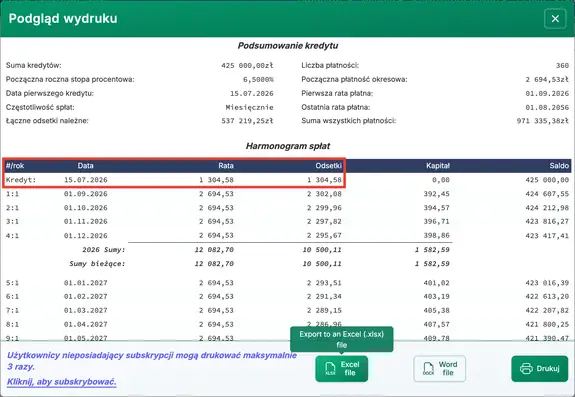Click capital amount '396,71'
The image size is (575, 397).
[x=436, y=221]
